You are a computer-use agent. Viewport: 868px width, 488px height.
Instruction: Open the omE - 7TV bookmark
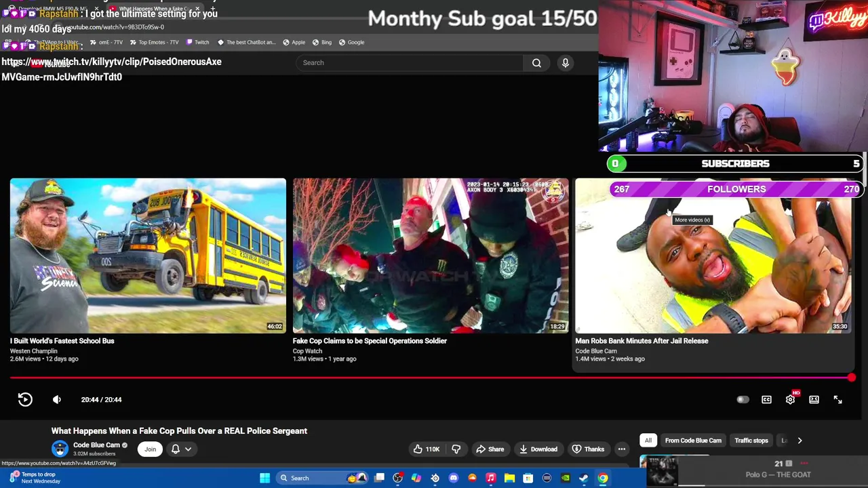click(x=106, y=42)
